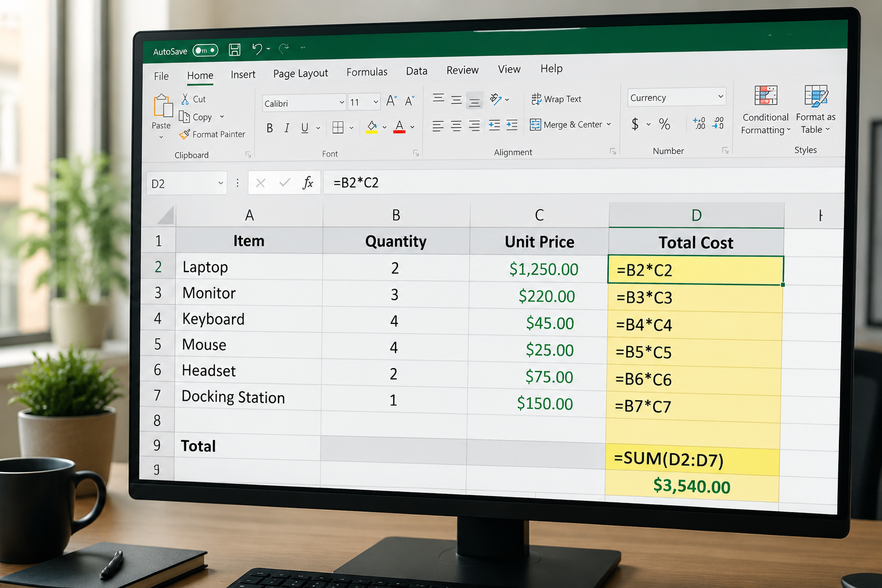Click the Decrease Indent icon

[494, 125]
